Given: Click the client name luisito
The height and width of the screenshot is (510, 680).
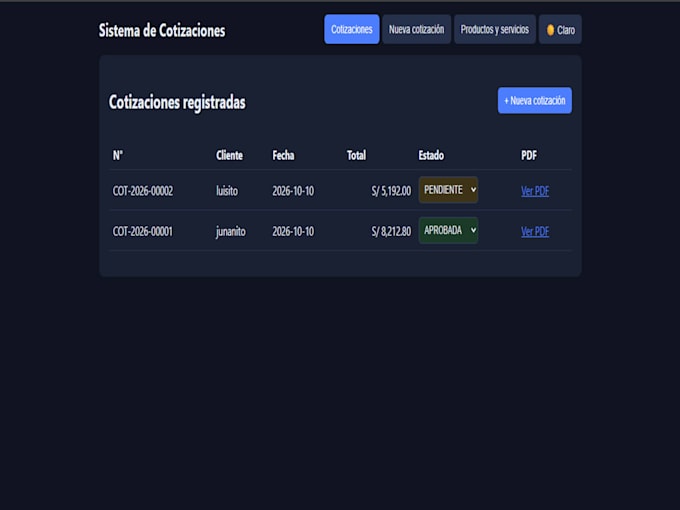Looking at the screenshot, I should point(227,191).
